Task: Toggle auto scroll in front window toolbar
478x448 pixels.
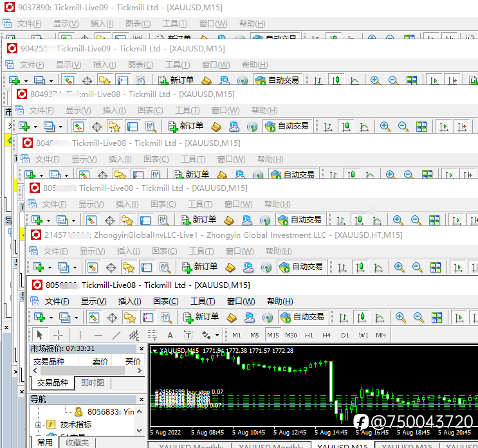Action: 459,318
